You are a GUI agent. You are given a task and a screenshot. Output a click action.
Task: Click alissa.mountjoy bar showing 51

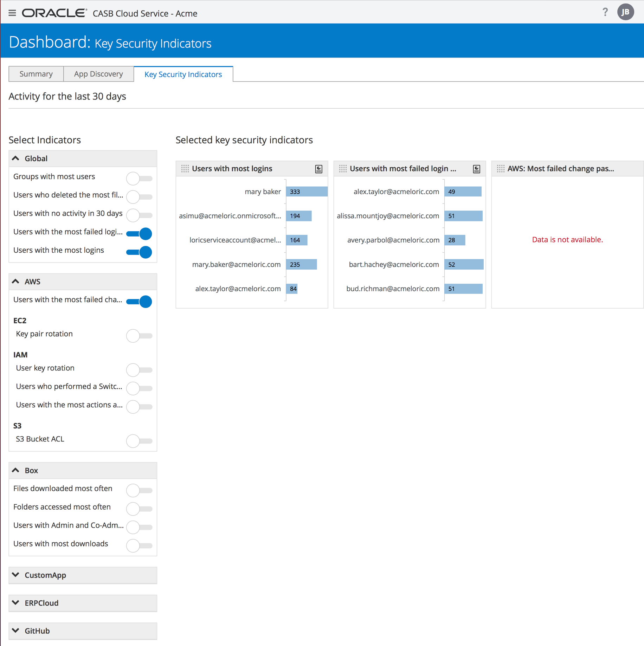(x=463, y=216)
